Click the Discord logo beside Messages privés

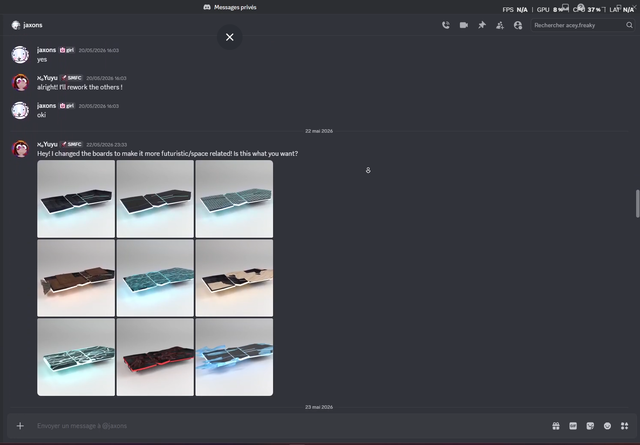point(207,7)
